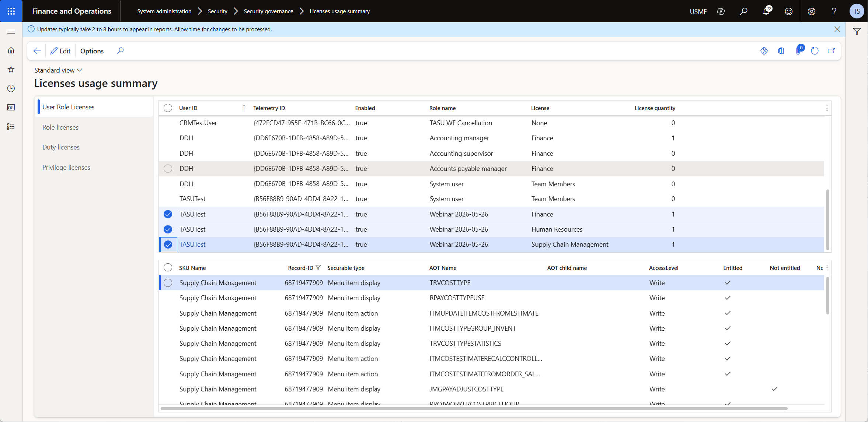Toggle select-all circle in SKU Name grid header

(x=168, y=268)
